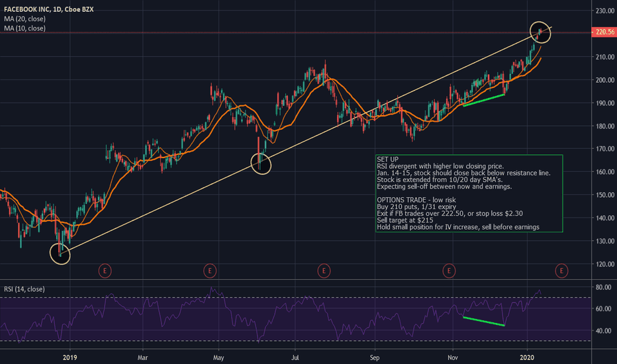Select the FACEBOOK INC chart title
This screenshot has height=364, width=617.
[49, 9]
